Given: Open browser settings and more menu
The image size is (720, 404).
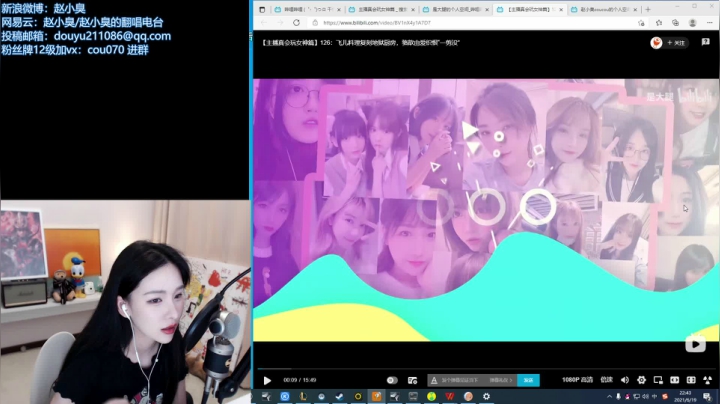Looking at the screenshot, I should (x=709, y=22).
